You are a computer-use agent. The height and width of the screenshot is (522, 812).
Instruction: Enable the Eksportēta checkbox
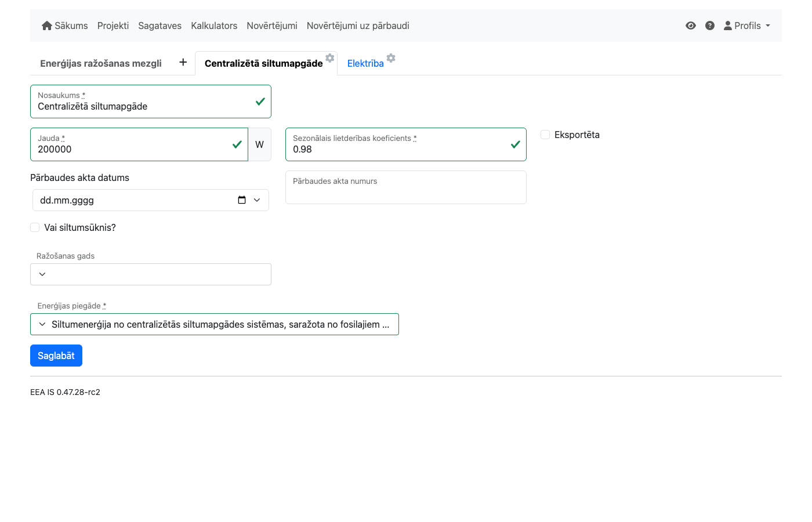(x=545, y=135)
